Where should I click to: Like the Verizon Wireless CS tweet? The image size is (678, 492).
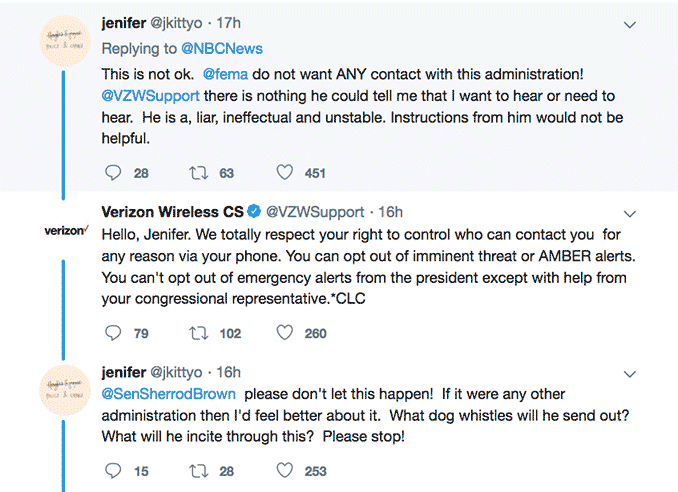pyautogui.click(x=285, y=332)
